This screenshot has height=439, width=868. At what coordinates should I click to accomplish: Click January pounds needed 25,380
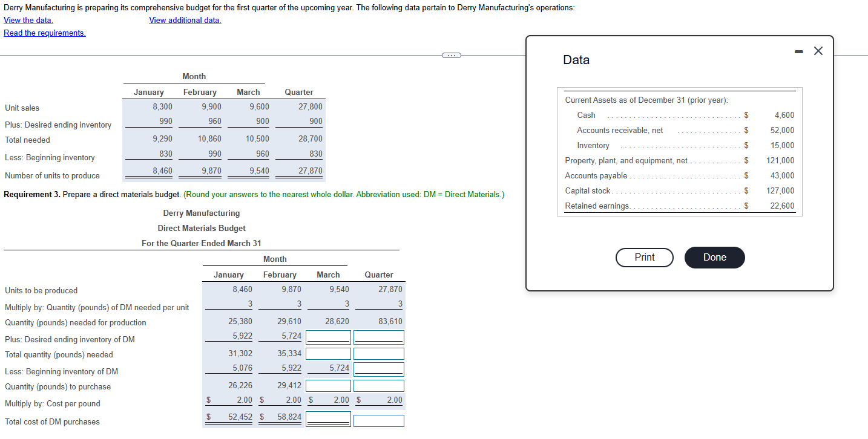click(x=240, y=321)
